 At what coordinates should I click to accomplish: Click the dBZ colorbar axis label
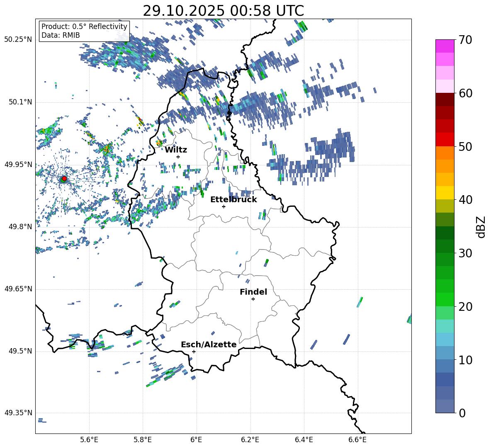[481, 227]
